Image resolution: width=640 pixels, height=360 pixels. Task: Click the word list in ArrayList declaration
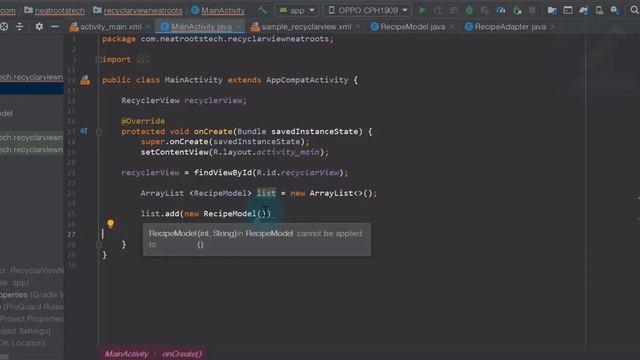tap(266, 193)
